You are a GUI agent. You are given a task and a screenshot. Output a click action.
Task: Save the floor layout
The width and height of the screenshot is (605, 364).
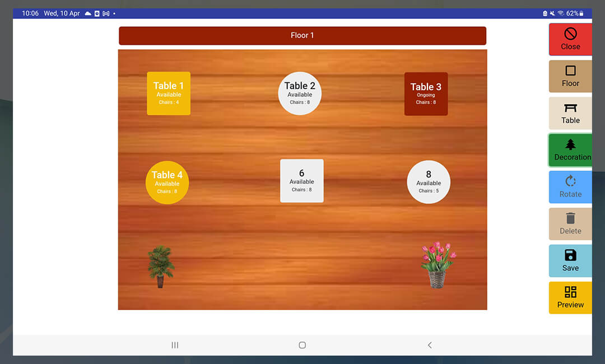[x=570, y=261]
